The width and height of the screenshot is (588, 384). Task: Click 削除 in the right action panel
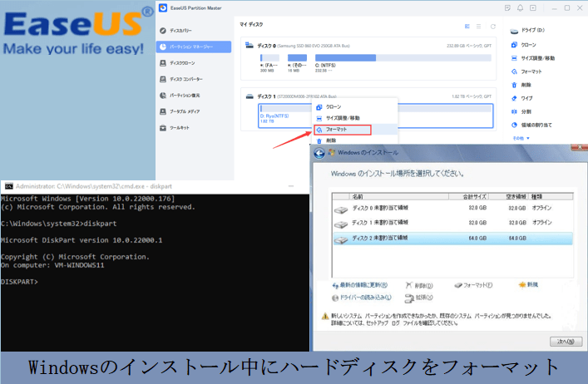point(521,85)
